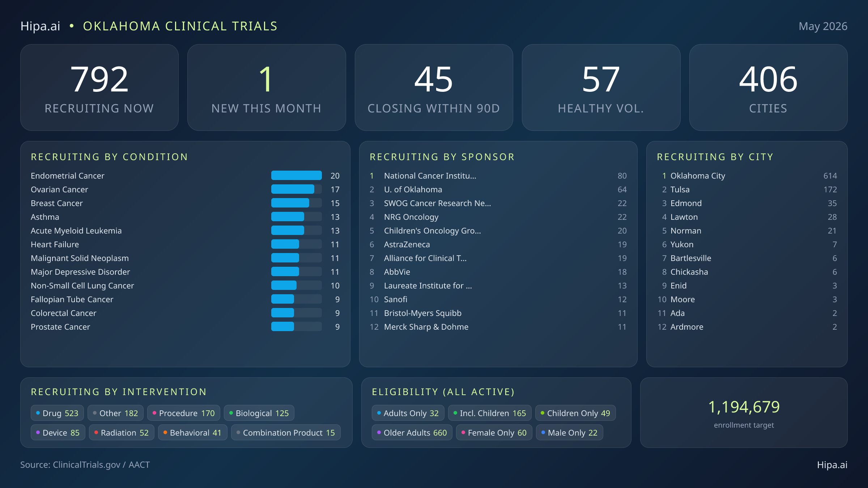Select Fallopian Tube Cancer row

click(185, 299)
